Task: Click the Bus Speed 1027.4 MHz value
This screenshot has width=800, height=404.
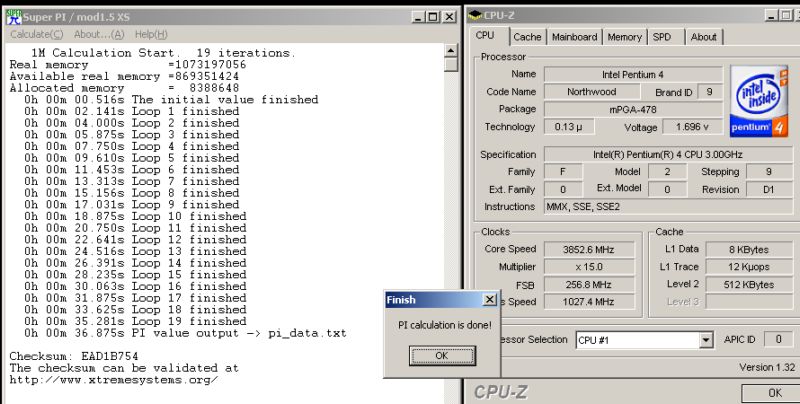Action: click(589, 302)
